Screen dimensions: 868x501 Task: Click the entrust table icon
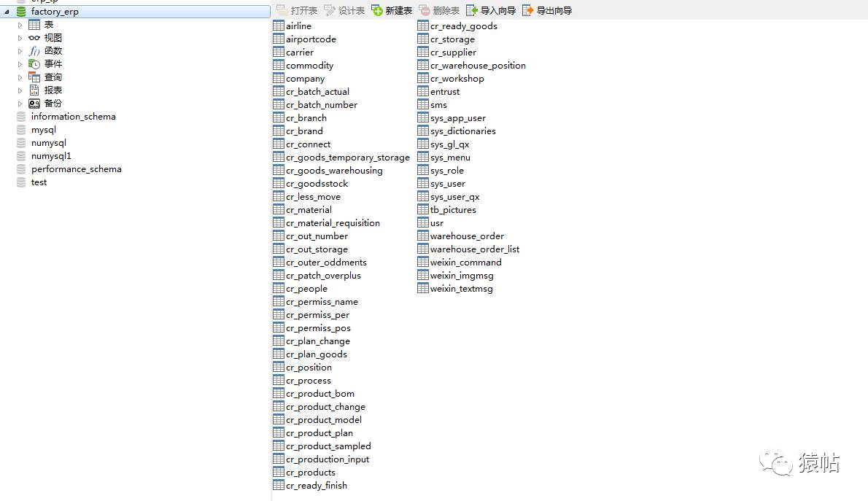[423, 91]
